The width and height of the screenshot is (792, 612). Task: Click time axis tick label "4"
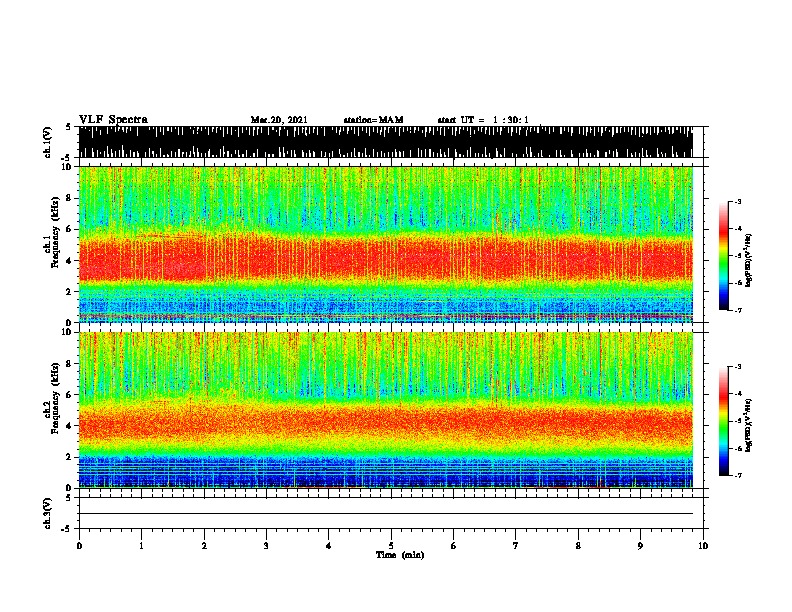(329, 545)
